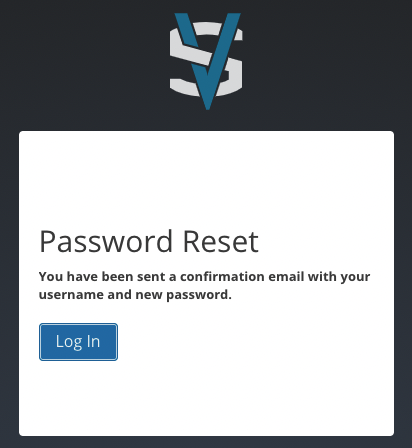This screenshot has height=448, width=412.
Task: Click the confirmation email message text
Action: (204, 285)
